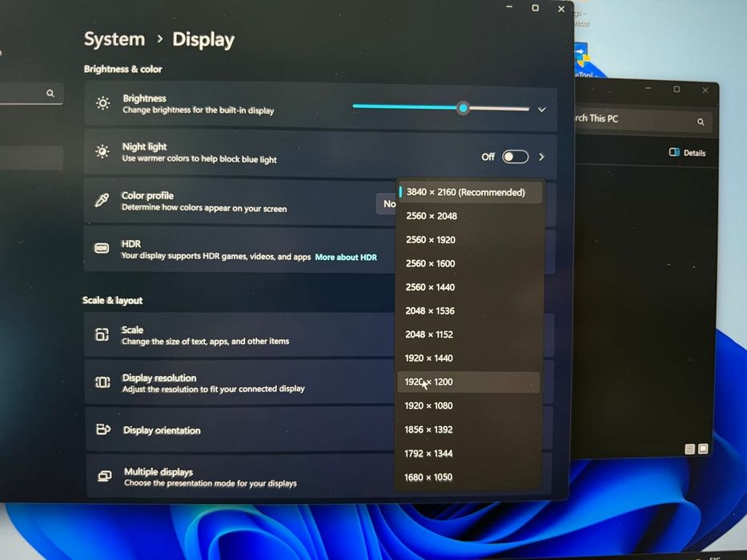Open the More about HDR link
The width and height of the screenshot is (747, 560).
[x=346, y=257]
